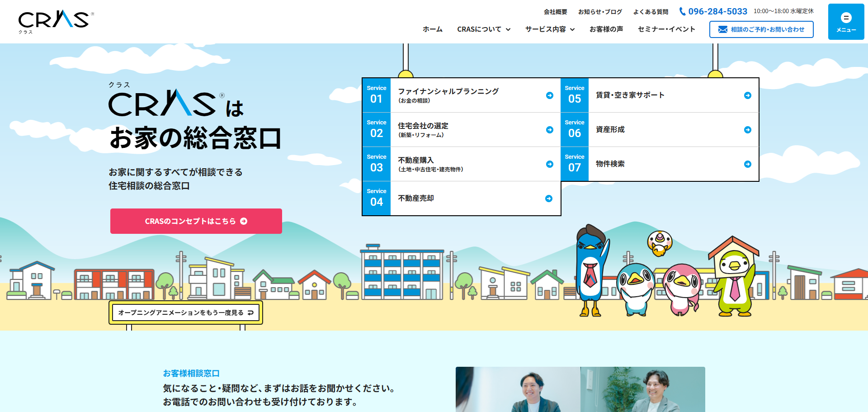The height and width of the screenshot is (412, 868).
Task: Click the Service 07 blue number badge
Action: (575, 164)
